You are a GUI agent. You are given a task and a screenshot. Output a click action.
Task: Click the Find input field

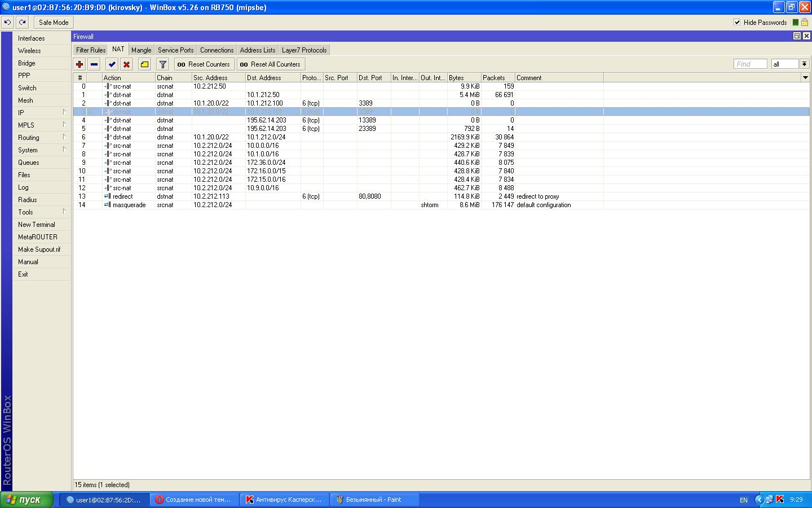(750, 64)
